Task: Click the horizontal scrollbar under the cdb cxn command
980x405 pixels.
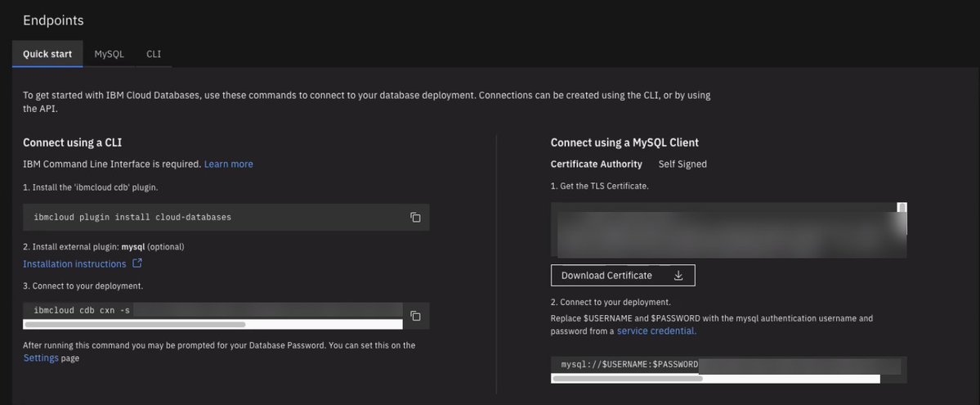Action: [x=134, y=325]
